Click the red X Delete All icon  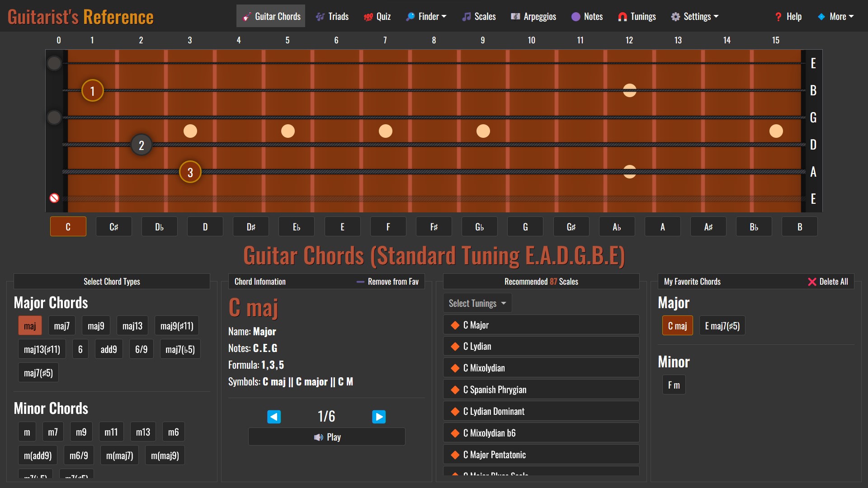tap(812, 282)
